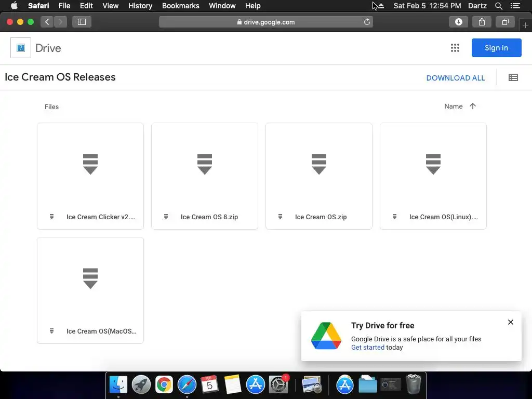The image size is (532, 399).
Task: Select Ice Cream OS(Linux) file thumbnail
Action: click(x=433, y=164)
